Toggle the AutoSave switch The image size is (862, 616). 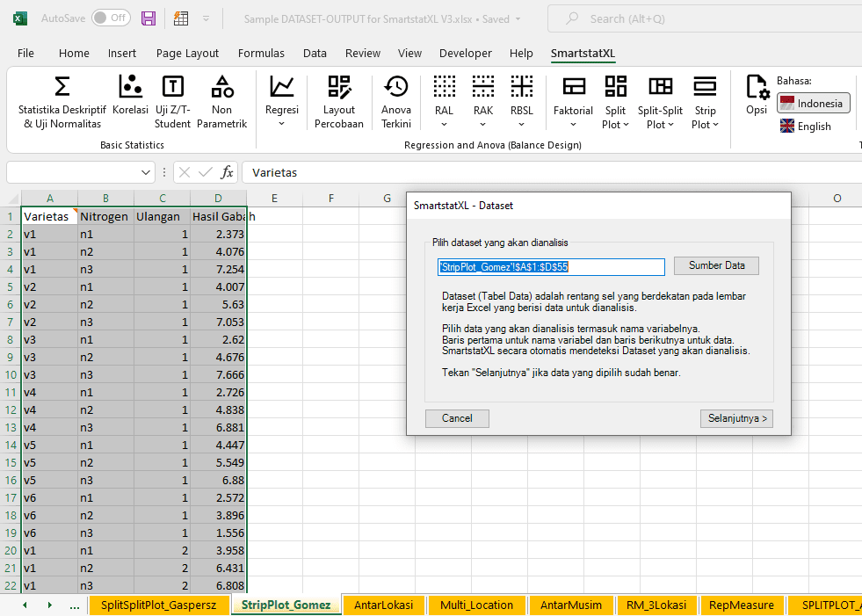pos(111,18)
